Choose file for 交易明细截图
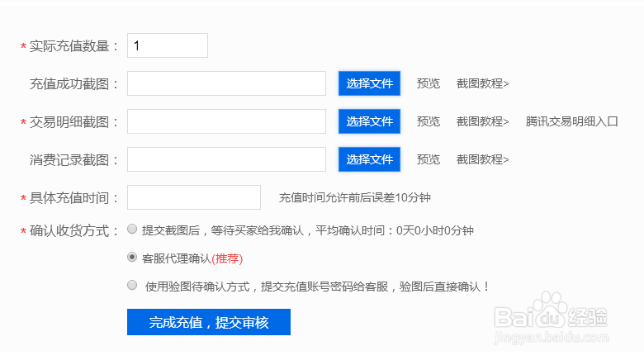Viewport: 644px width, 360px height. click(369, 121)
